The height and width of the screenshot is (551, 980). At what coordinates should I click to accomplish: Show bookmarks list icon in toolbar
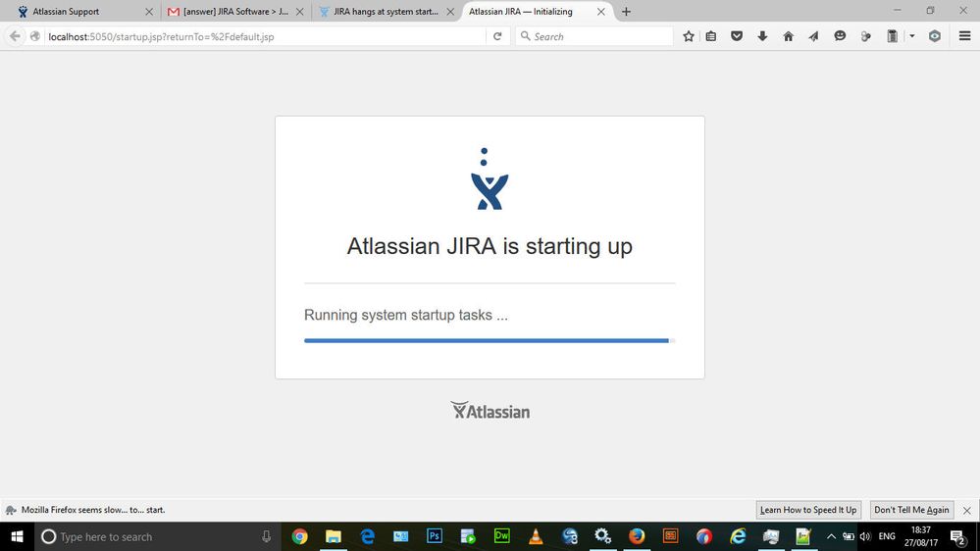[711, 36]
